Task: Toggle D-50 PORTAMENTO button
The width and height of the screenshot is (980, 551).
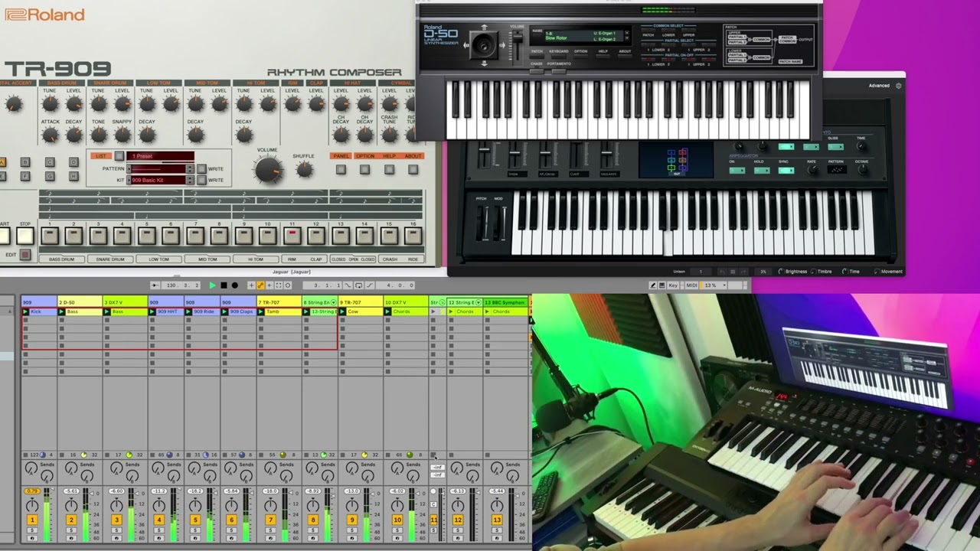Action: [559, 70]
